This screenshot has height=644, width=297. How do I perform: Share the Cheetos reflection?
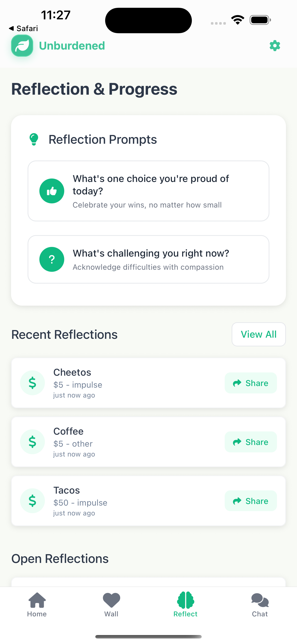[251, 383]
